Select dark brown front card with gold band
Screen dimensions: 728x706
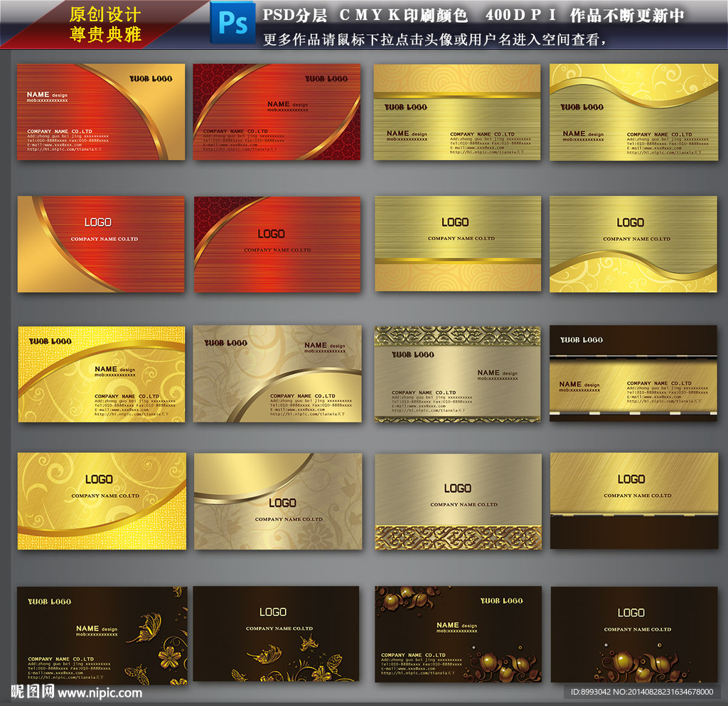(633, 373)
